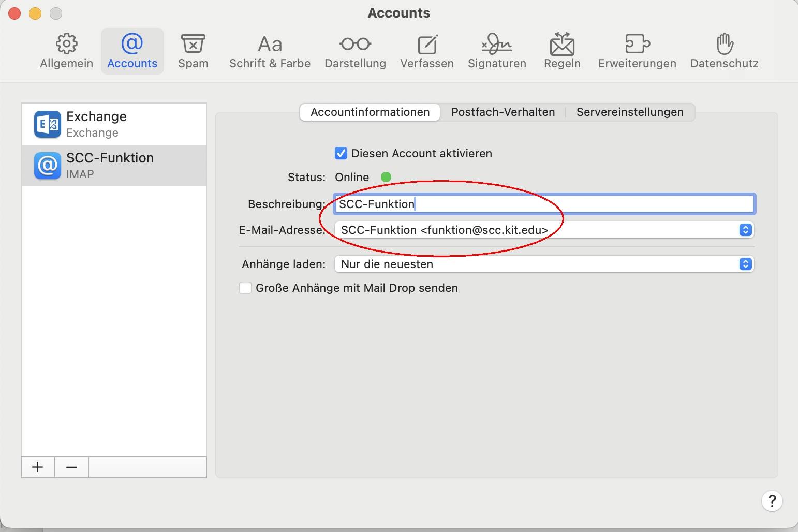Open the Anhänge laden dropdown
Screen dimensions: 798x532
745,264
